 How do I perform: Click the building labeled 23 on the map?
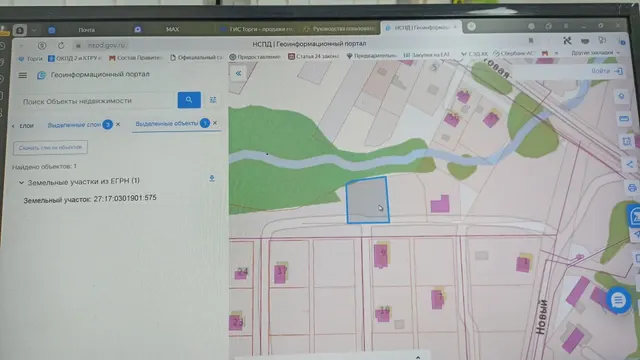236,322
